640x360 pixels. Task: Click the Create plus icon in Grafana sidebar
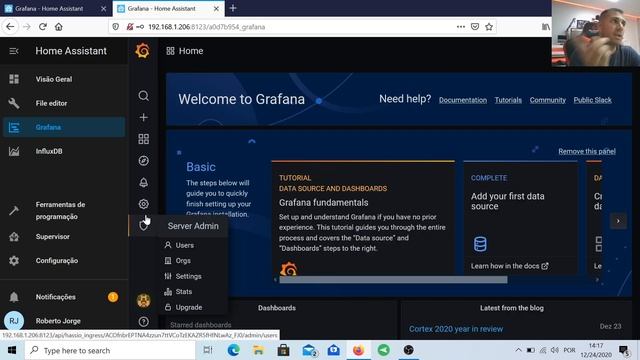[x=143, y=118]
